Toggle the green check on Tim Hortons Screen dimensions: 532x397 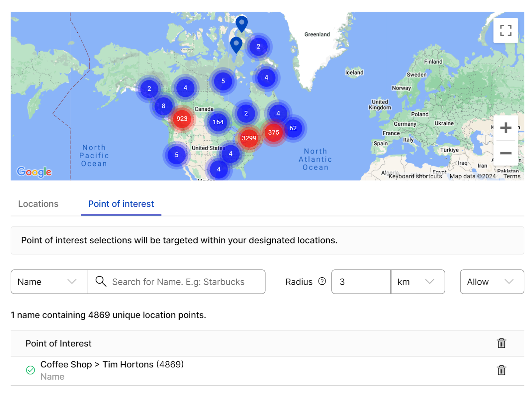(x=31, y=370)
